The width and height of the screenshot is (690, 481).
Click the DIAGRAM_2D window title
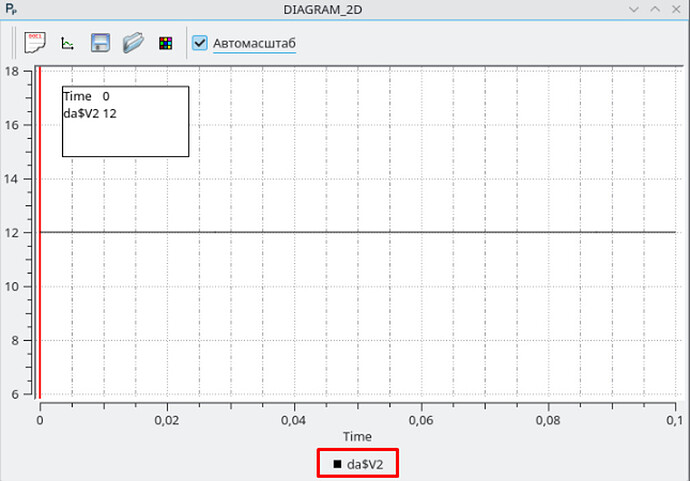[323, 10]
